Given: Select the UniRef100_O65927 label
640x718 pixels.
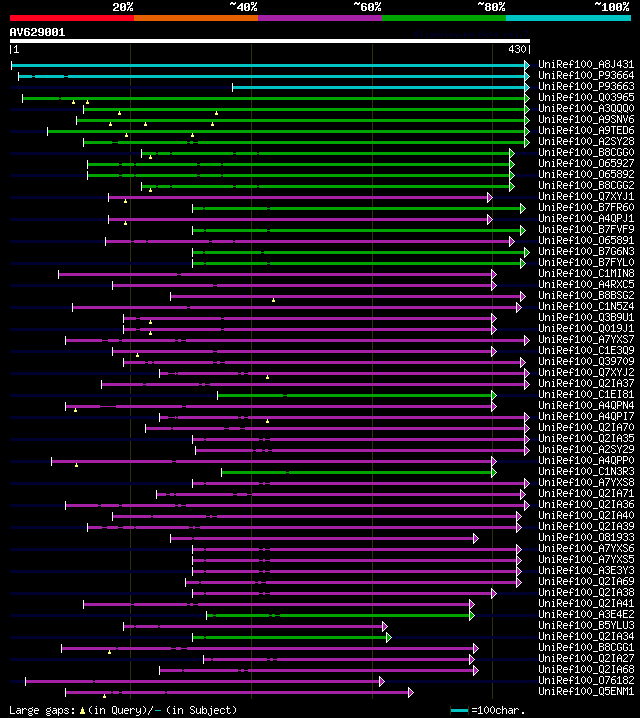Looking at the screenshot, I should pyautogui.click(x=586, y=163).
